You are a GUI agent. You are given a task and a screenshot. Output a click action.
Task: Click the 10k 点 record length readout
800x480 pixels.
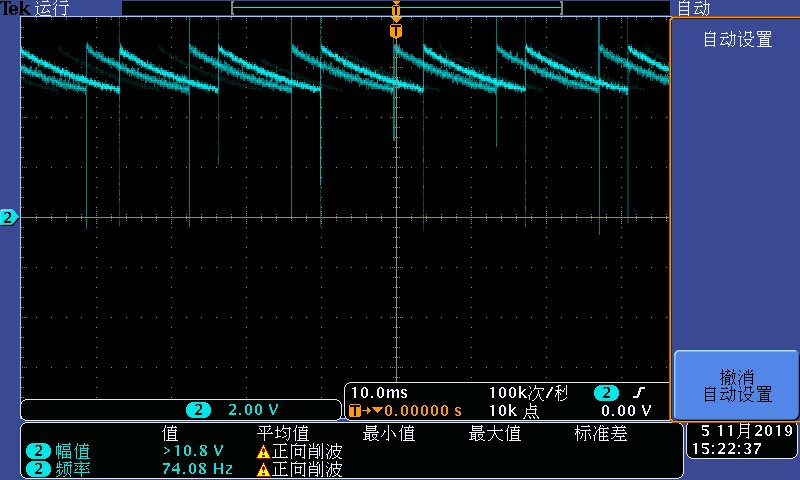tap(514, 411)
